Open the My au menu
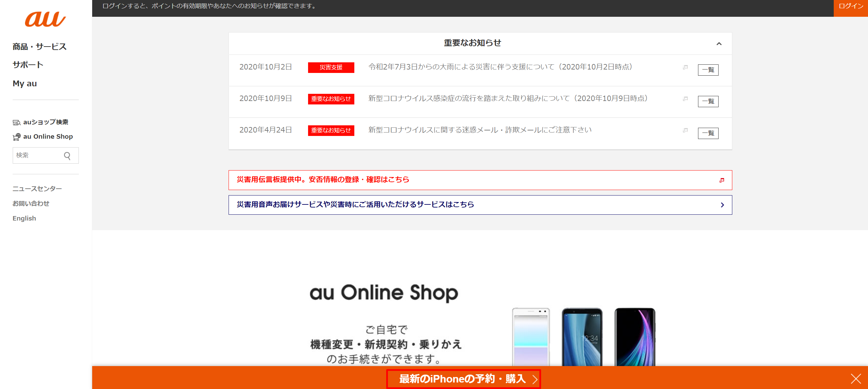868x389 pixels. pyautogui.click(x=25, y=84)
